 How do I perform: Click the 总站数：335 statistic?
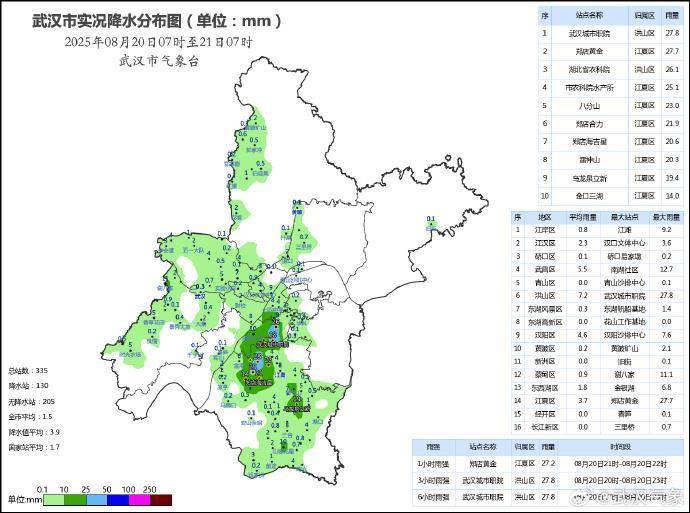pyautogui.click(x=28, y=371)
